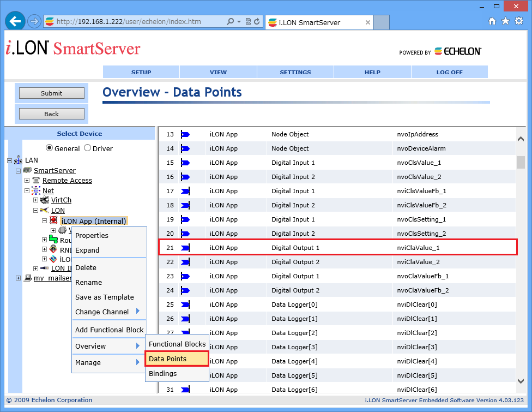Expand the VirtCh tree node
Image resolution: width=532 pixels, height=412 pixels.
click(35, 200)
